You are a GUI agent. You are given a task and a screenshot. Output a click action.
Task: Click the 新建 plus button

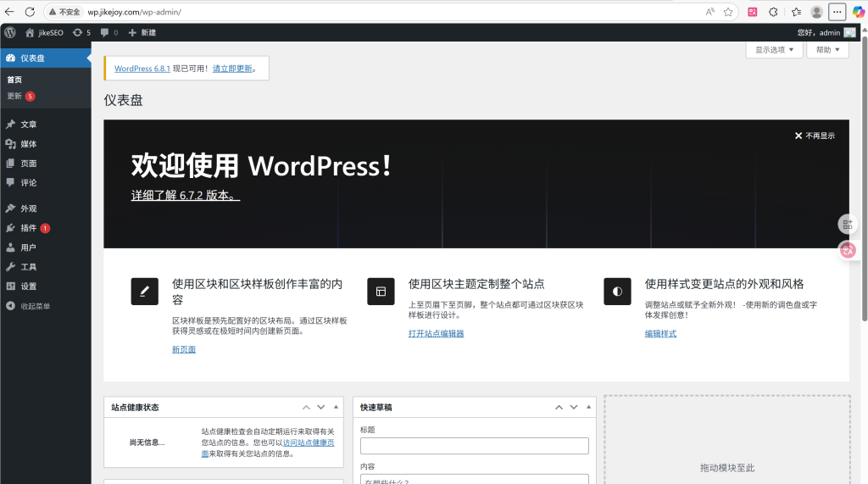[x=142, y=33]
